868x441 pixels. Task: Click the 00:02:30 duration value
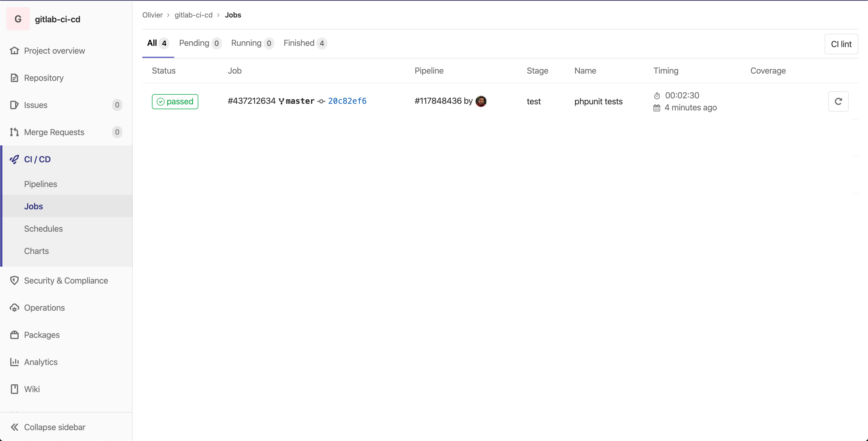coord(682,95)
